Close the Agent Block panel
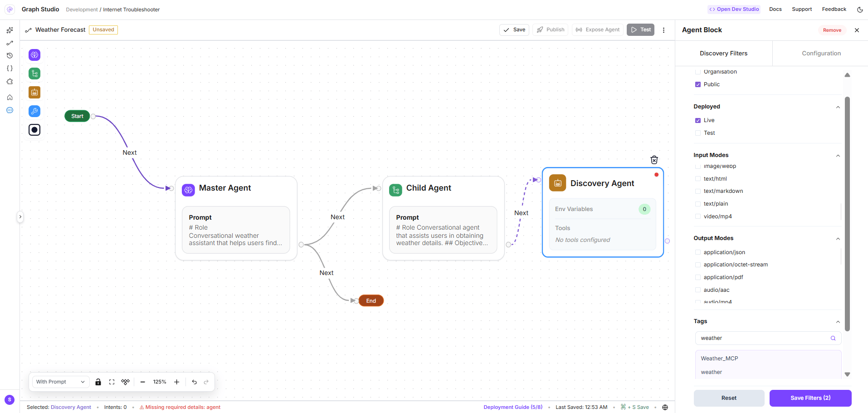This screenshot has height=413, width=868. click(x=857, y=30)
